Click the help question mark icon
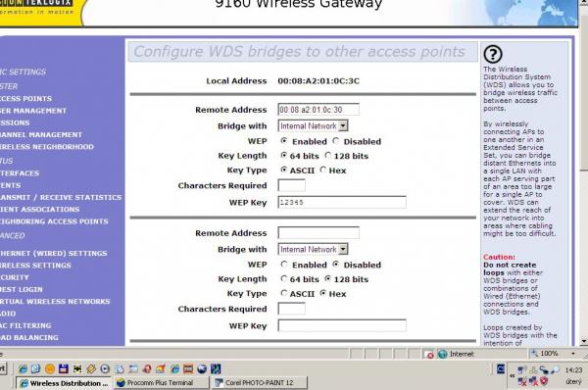The image size is (588, 390). 493,54
